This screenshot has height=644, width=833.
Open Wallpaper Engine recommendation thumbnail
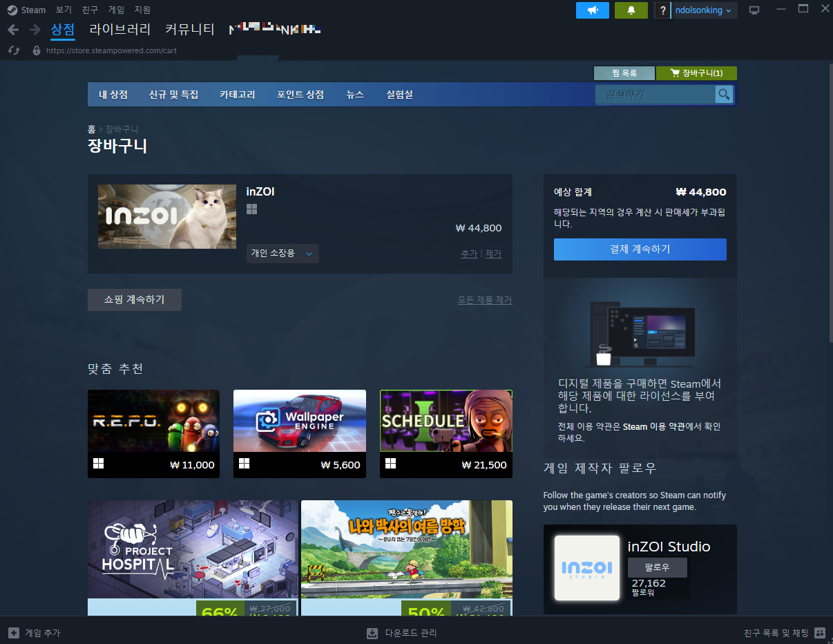click(300, 421)
